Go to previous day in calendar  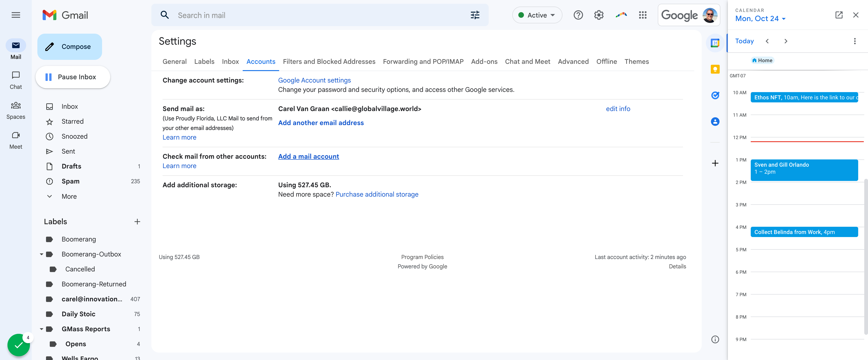(767, 41)
